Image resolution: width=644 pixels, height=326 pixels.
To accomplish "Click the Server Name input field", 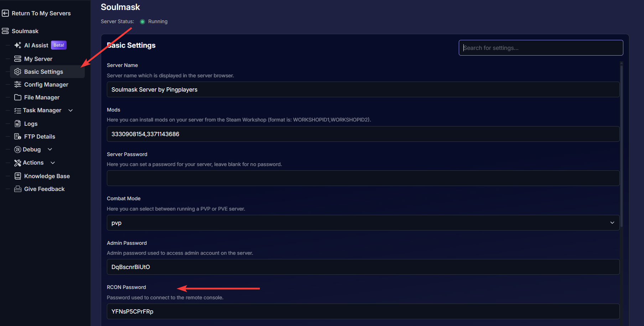I will coord(363,89).
